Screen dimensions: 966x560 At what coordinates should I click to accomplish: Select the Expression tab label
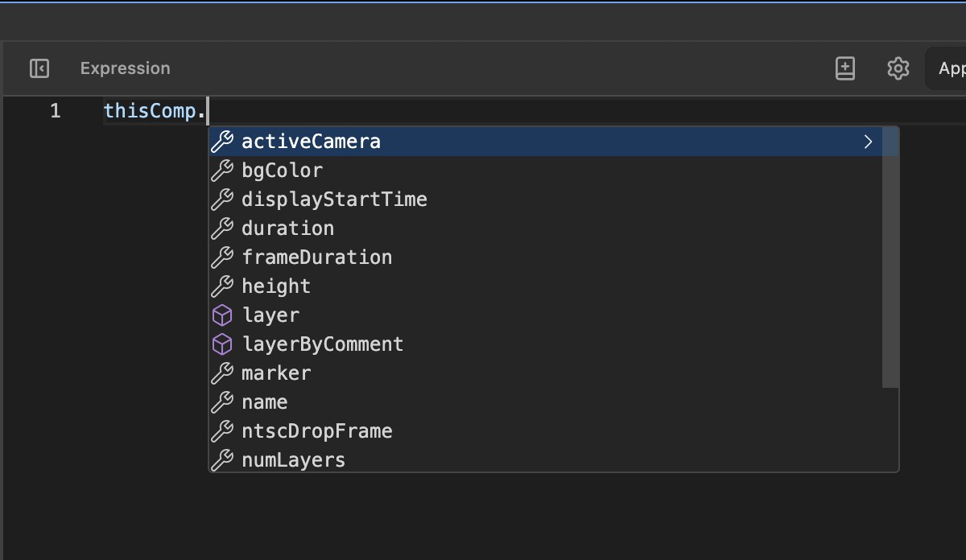click(125, 68)
